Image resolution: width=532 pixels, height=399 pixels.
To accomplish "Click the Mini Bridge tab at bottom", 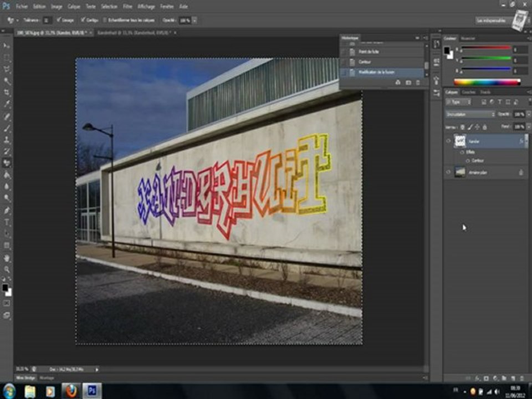I will coord(25,377).
